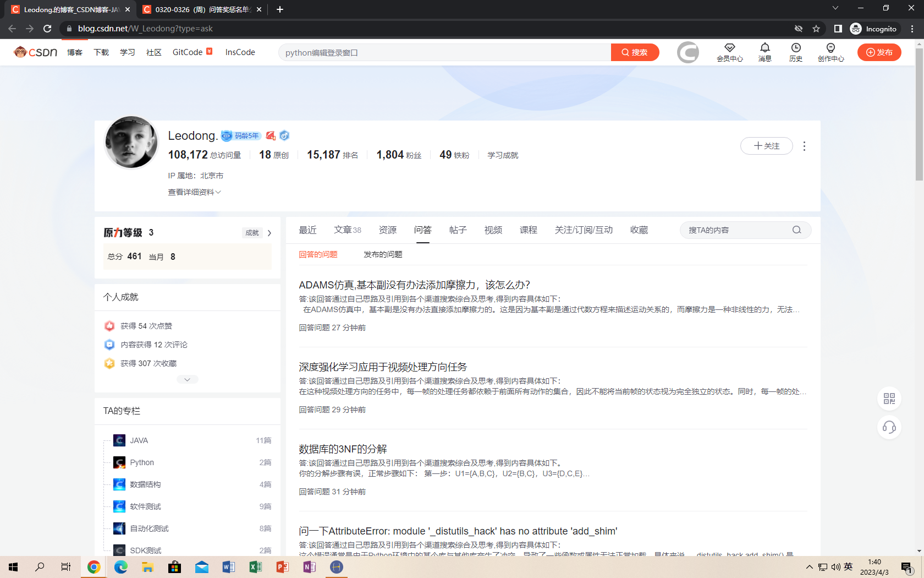
Task: Switch to the 资源 tab
Action: (388, 230)
